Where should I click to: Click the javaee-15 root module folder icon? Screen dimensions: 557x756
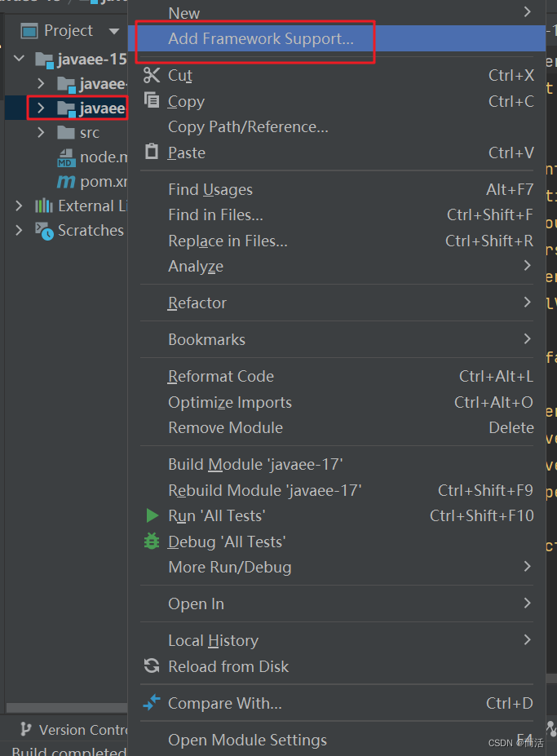pyautogui.click(x=44, y=60)
